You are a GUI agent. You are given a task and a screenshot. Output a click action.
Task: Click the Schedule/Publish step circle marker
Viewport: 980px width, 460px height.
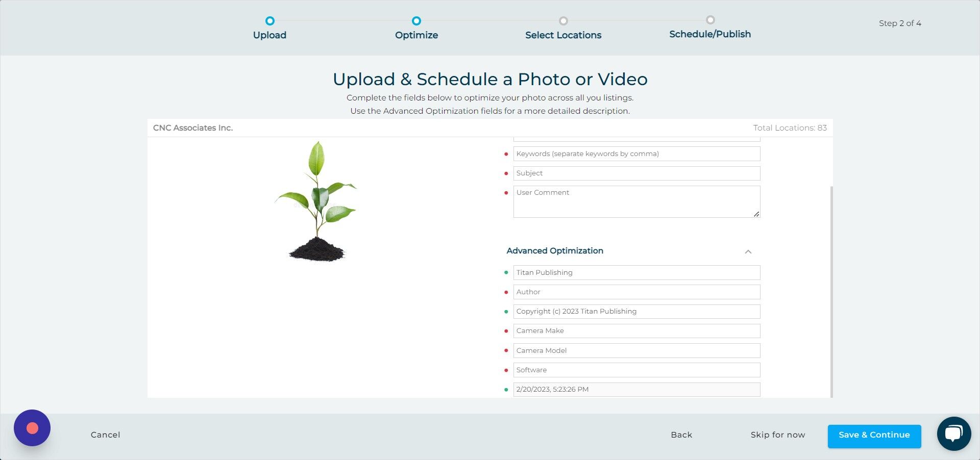(710, 20)
